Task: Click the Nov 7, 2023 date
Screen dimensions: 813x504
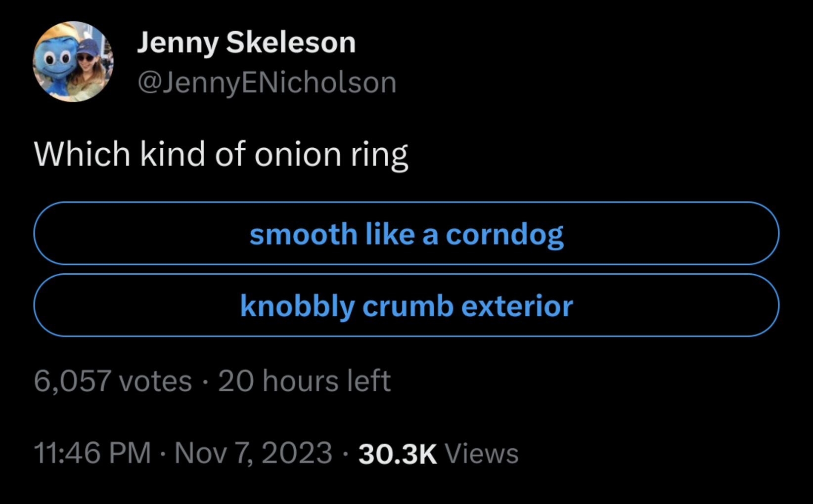Action: pyautogui.click(x=253, y=454)
